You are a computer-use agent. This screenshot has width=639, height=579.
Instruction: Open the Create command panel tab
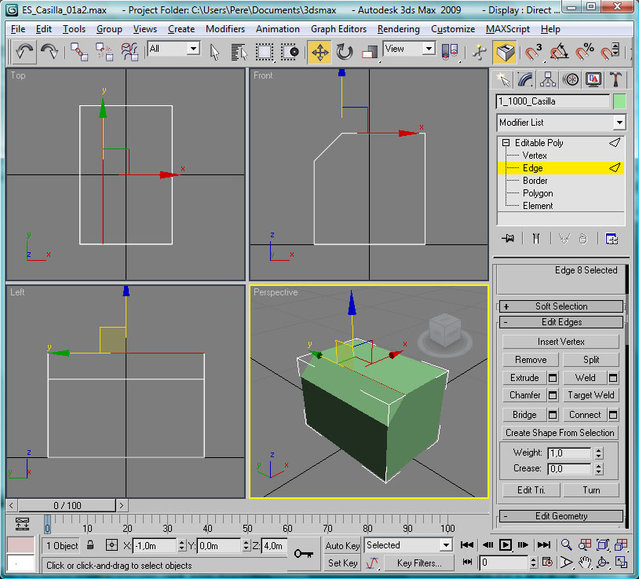[x=504, y=79]
